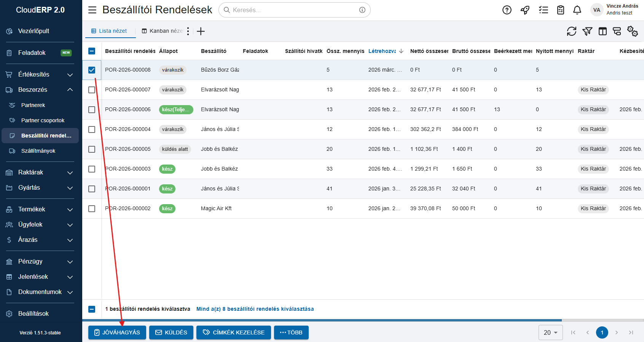
Task: Open the help question mark icon
Action: click(x=507, y=10)
